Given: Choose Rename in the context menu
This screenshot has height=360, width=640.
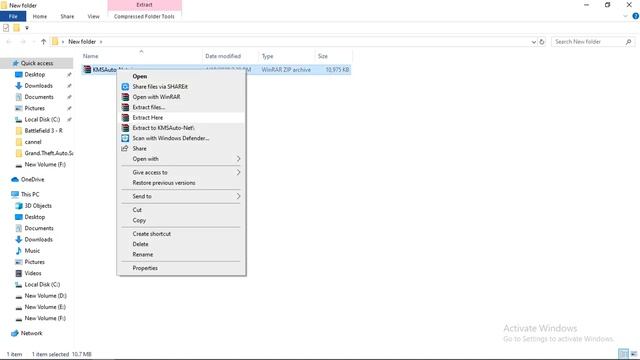Looking at the screenshot, I should (181, 254).
